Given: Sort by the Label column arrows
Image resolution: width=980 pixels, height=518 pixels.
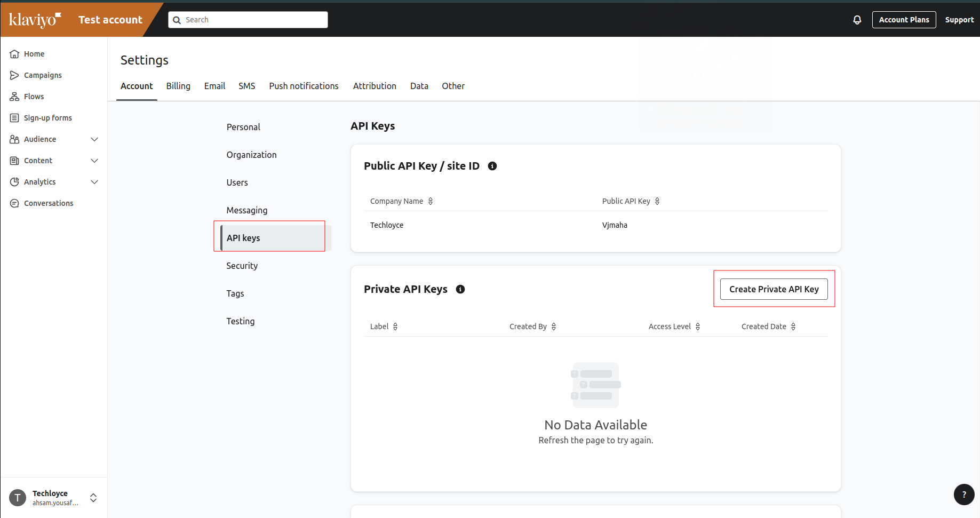Looking at the screenshot, I should (395, 326).
